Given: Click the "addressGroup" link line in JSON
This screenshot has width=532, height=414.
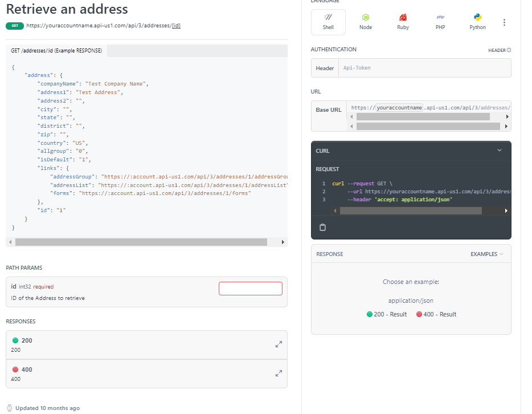Looking at the screenshot, I should click(x=169, y=177).
